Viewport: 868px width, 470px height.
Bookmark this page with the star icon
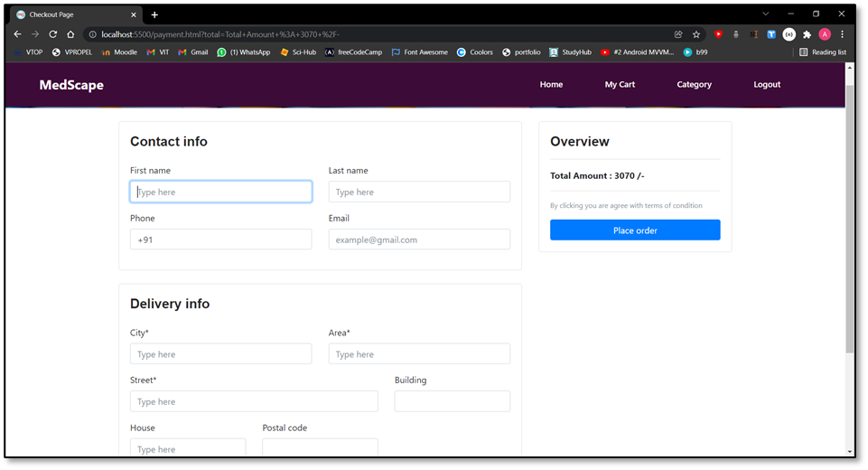click(x=696, y=34)
